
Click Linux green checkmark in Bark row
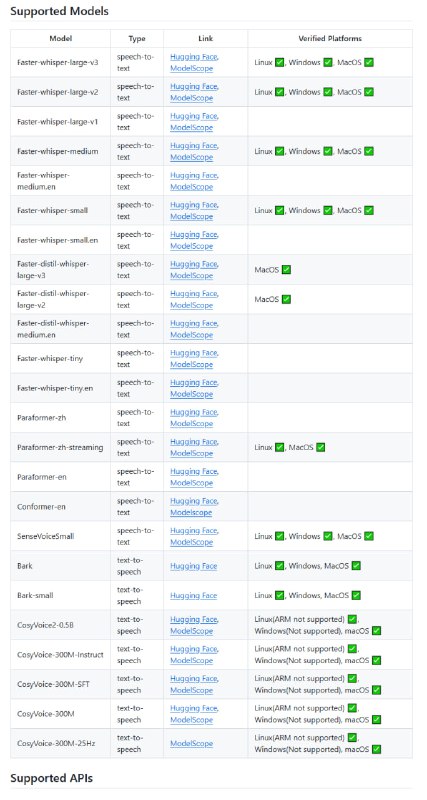point(279,566)
